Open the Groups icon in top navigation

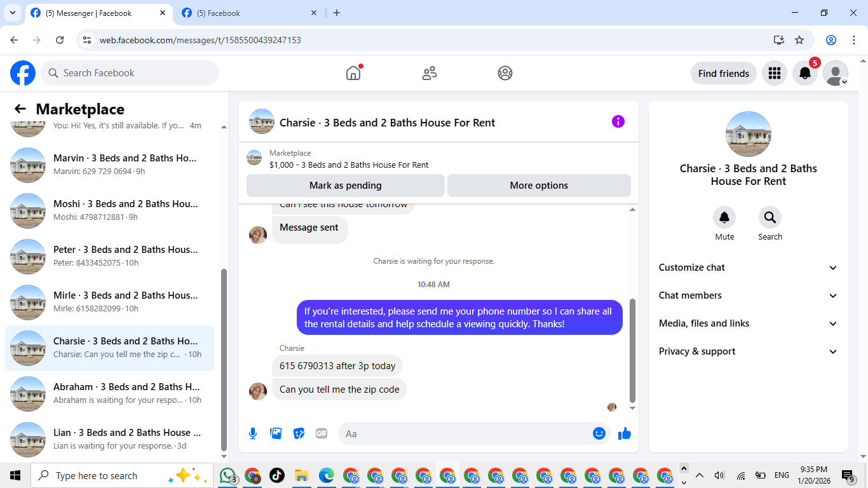505,73
